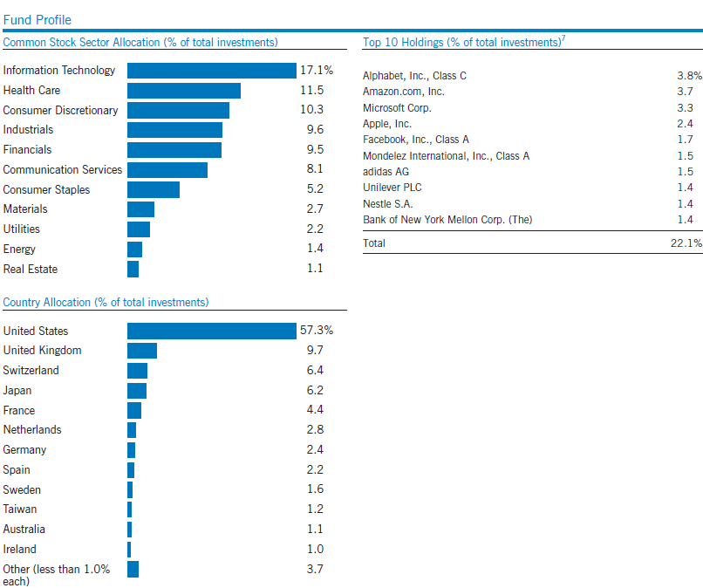Select the 10.3 Consumer Discretionary value
703x588 pixels.
click(x=312, y=109)
